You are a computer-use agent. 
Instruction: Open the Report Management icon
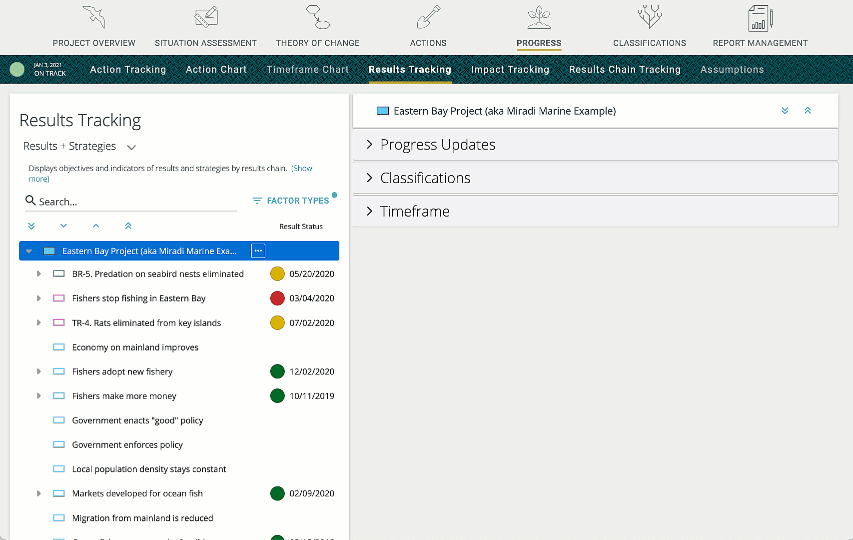(760, 18)
